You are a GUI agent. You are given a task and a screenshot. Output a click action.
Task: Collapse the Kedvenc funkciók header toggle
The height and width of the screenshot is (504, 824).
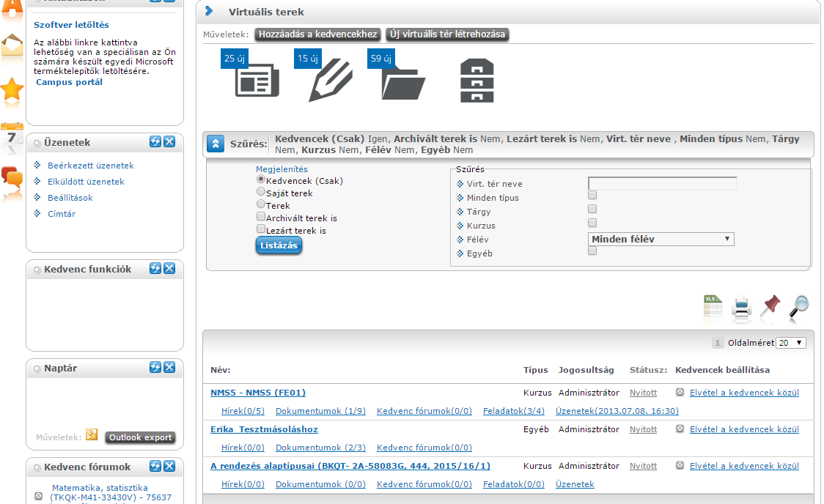(x=37, y=270)
